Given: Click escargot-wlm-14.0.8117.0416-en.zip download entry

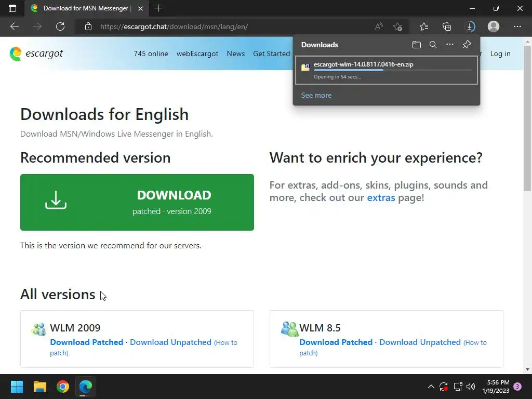Looking at the screenshot, I should (x=387, y=70).
